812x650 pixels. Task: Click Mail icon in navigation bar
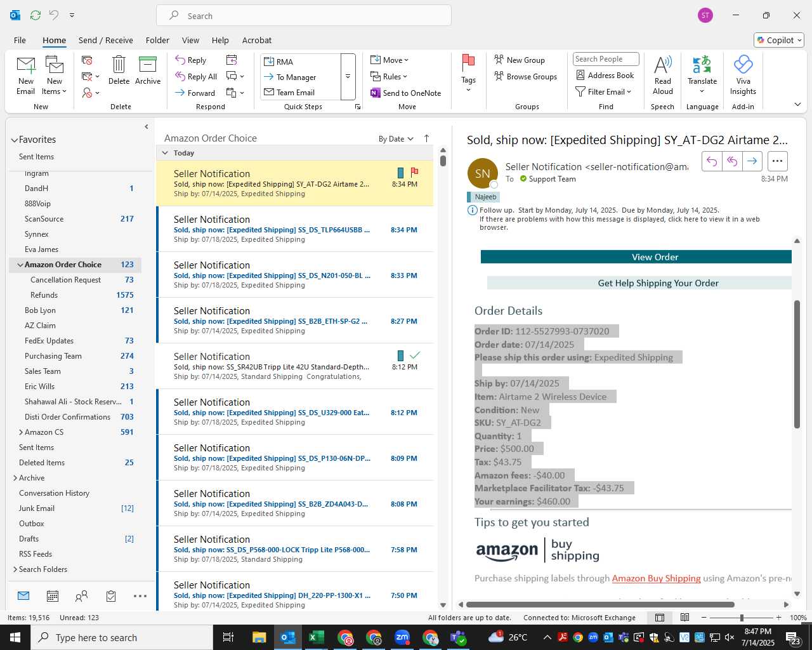(23, 595)
